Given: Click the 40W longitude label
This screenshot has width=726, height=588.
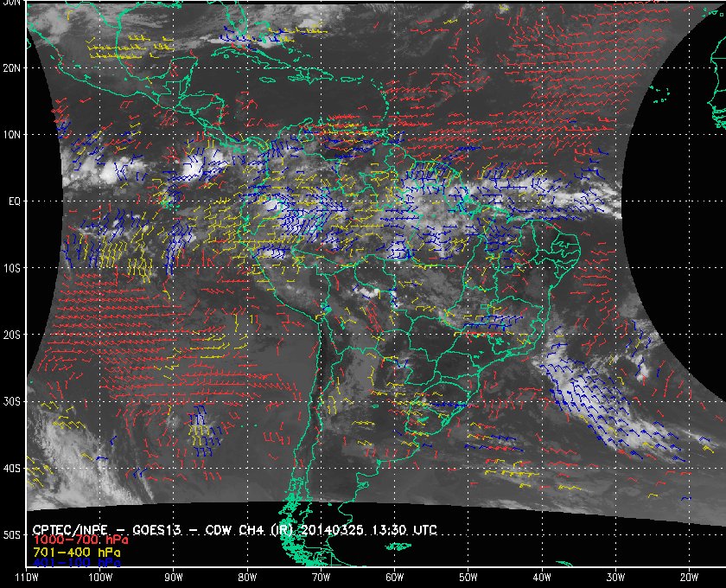Looking at the screenshot, I should [x=542, y=578].
